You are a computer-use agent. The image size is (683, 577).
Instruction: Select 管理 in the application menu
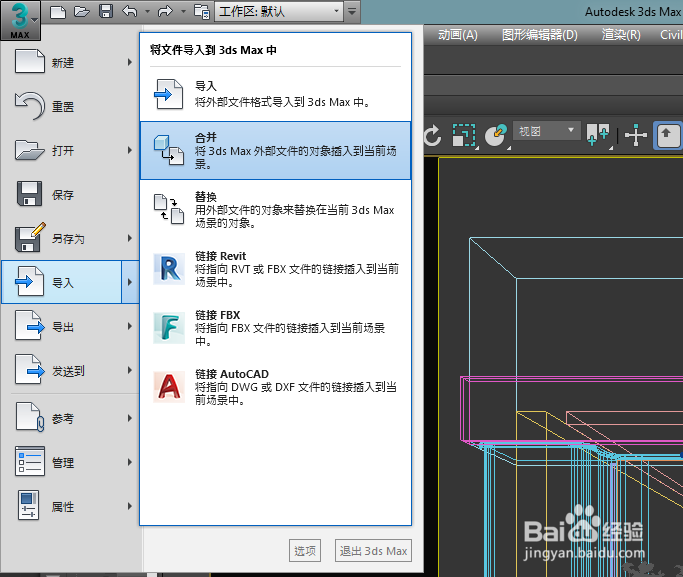(70, 462)
